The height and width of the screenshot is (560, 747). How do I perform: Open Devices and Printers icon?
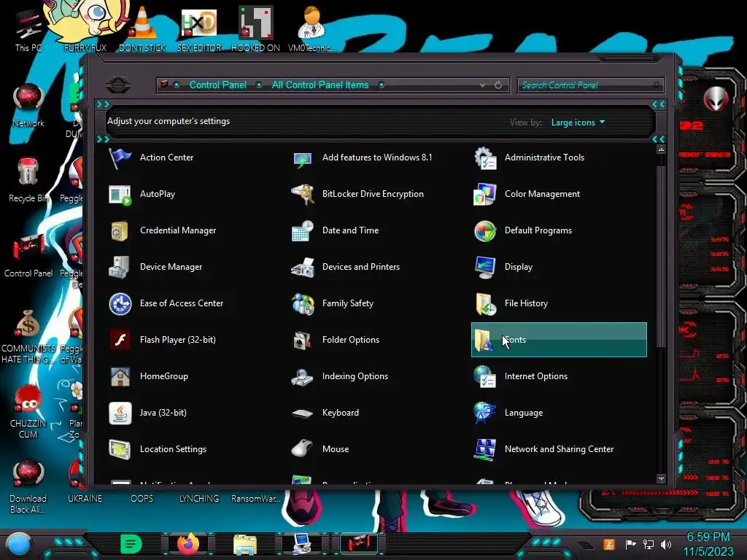pos(302,267)
